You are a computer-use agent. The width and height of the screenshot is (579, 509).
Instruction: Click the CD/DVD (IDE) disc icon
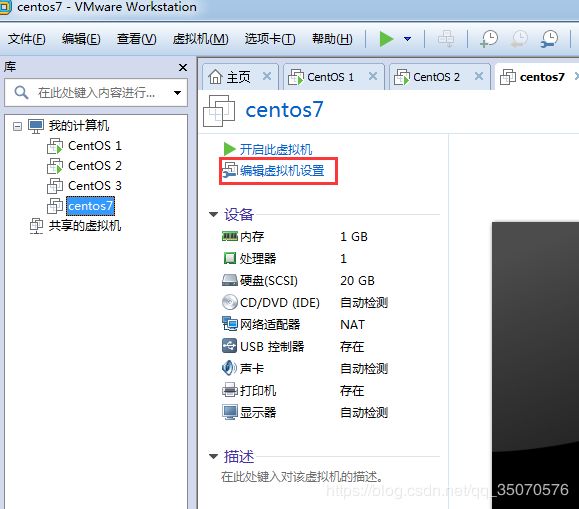tap(230, 302)
